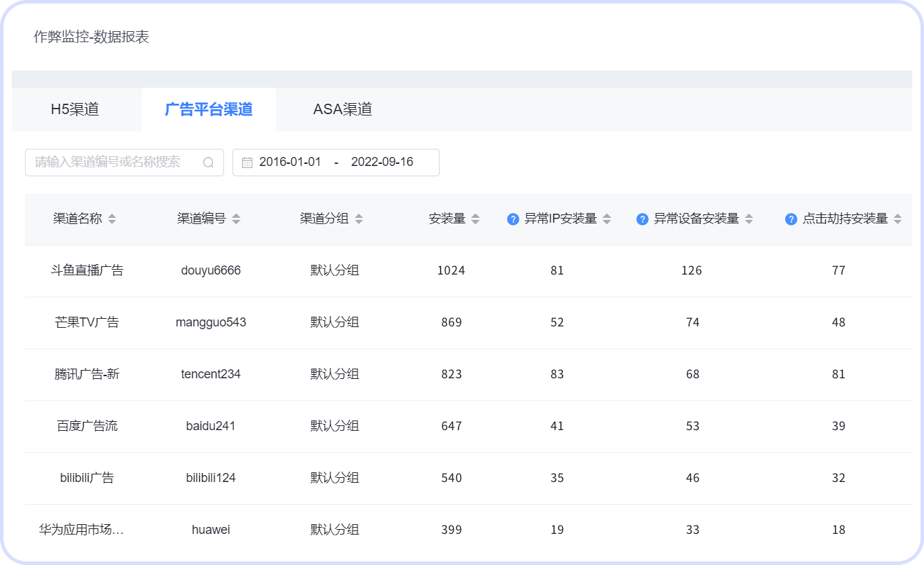Viewport: 924px width, 565px height.
Task: Open help icon beside 点击劫持安装量
Action: click(x=791, y=219)
